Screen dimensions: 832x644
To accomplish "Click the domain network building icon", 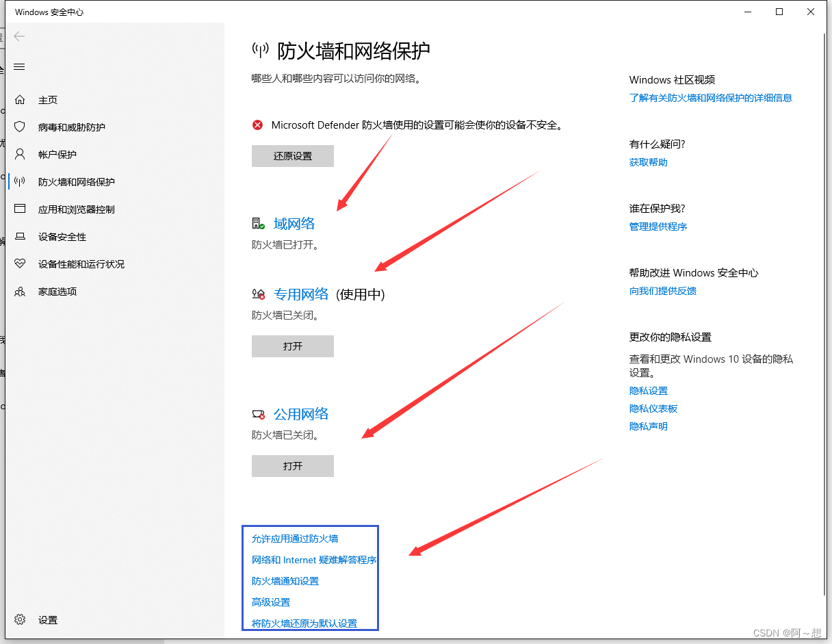I will pos(258,223).
